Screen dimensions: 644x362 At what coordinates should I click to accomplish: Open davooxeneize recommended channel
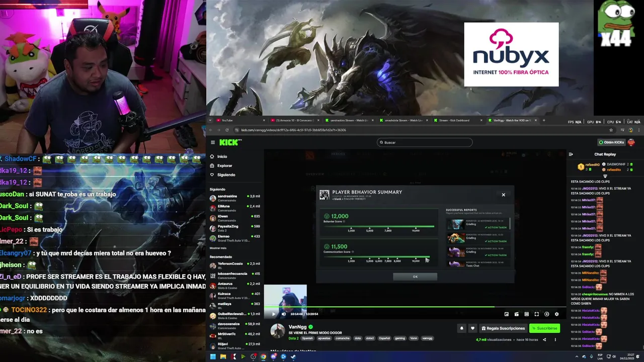[x=235, y=326]
